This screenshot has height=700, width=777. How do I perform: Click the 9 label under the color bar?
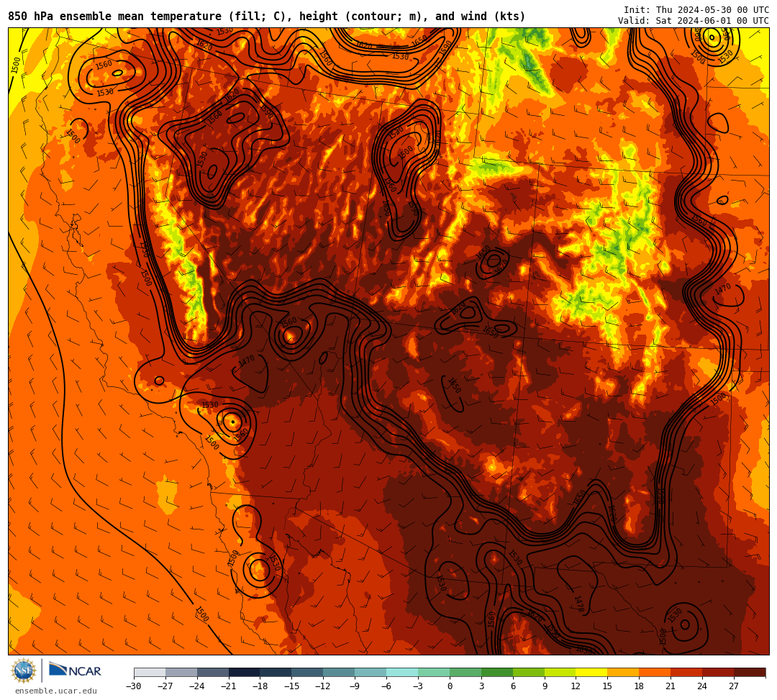(x=545, y=686)
